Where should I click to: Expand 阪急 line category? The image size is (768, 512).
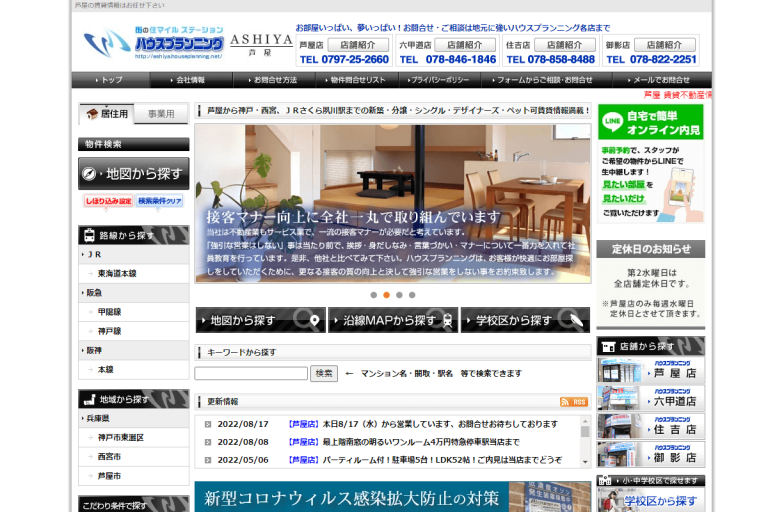[133, 293]
